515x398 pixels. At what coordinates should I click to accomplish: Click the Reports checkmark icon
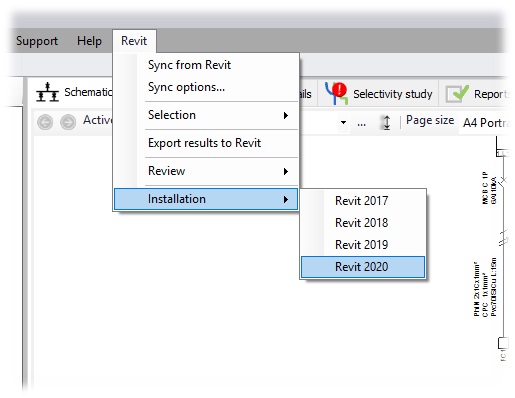point(457,94)
